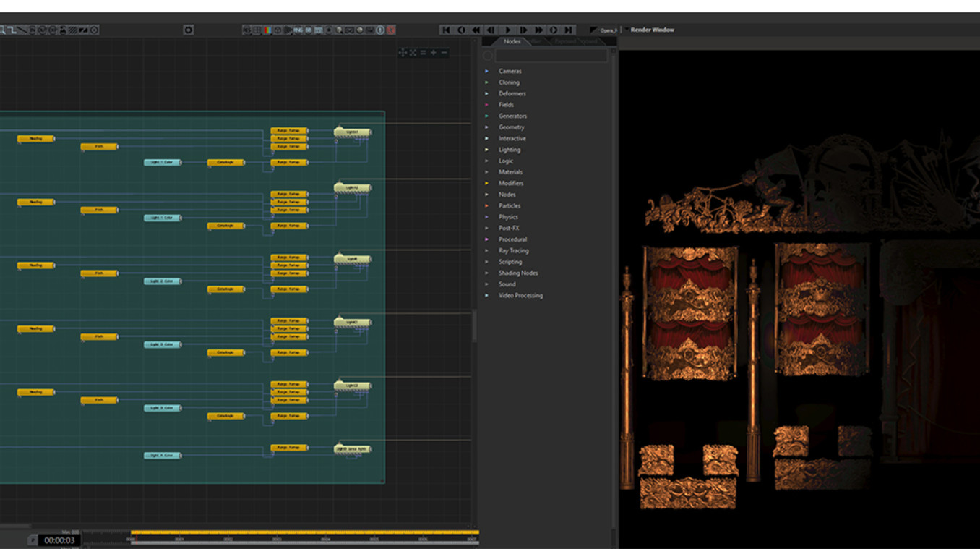Image resolution: width=980 pixels, height=549 pixels.
Task: Click the yellow timeline bar
Action: (304, 533)
